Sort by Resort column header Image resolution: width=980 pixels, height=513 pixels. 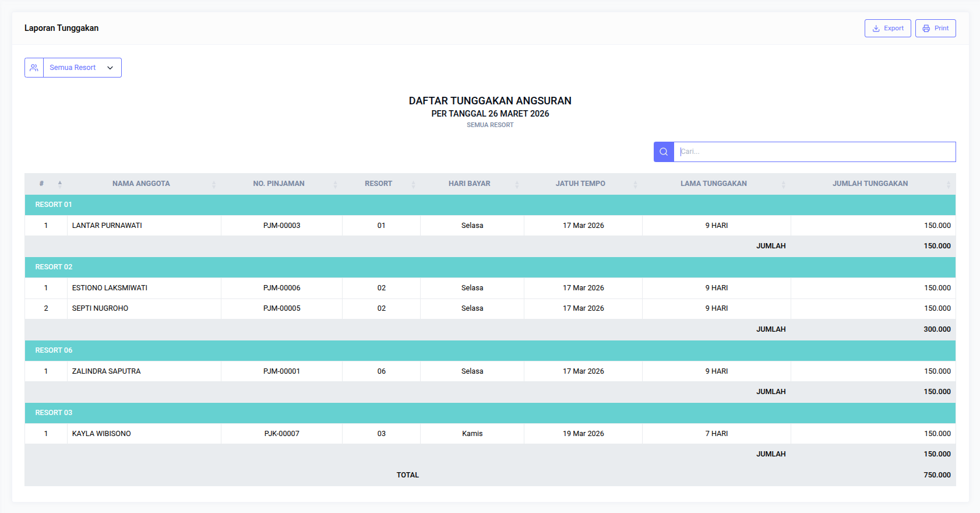378,184
